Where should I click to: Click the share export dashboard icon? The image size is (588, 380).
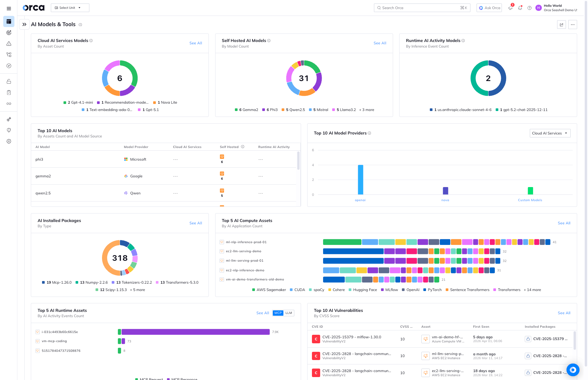[x=562, y=25]
